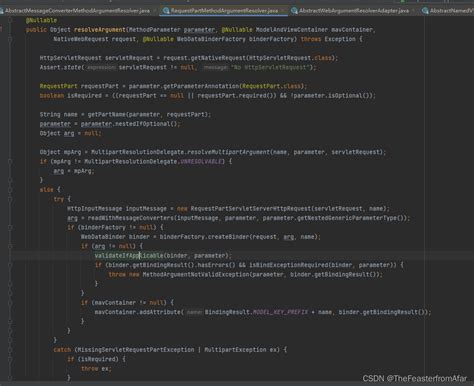Fold the try block in gutter
The height and width of the screenshot is (386, 474).
[x=10, y=199]
